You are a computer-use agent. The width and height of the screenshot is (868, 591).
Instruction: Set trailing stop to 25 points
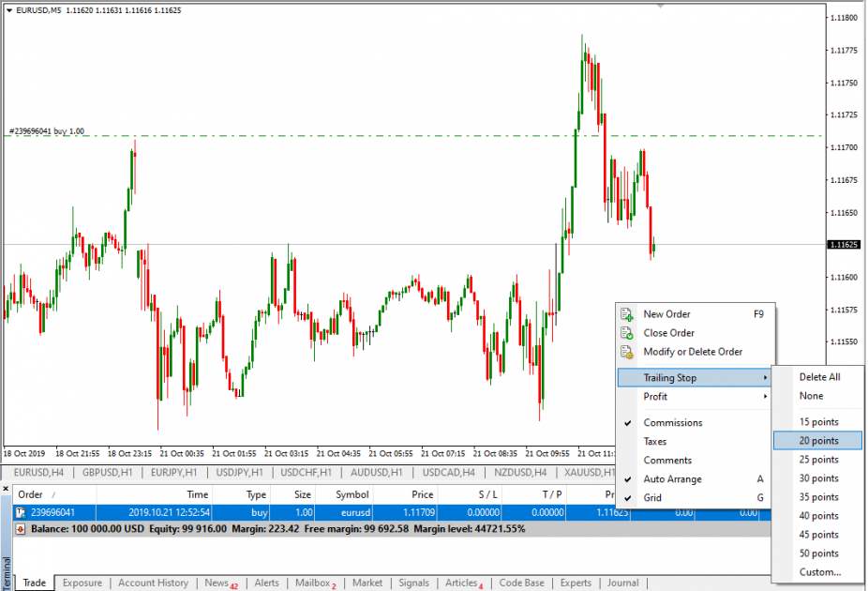point(817,460)
